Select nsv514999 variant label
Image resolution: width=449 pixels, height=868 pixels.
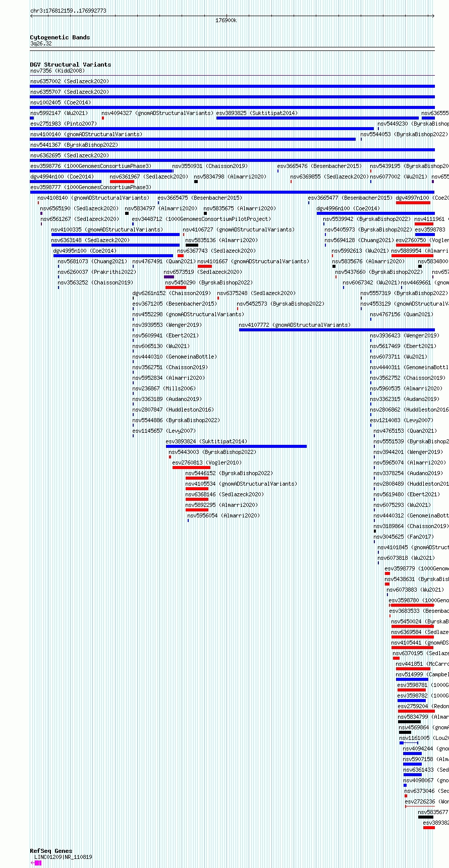pyautogui.click(x=422, y=675)
